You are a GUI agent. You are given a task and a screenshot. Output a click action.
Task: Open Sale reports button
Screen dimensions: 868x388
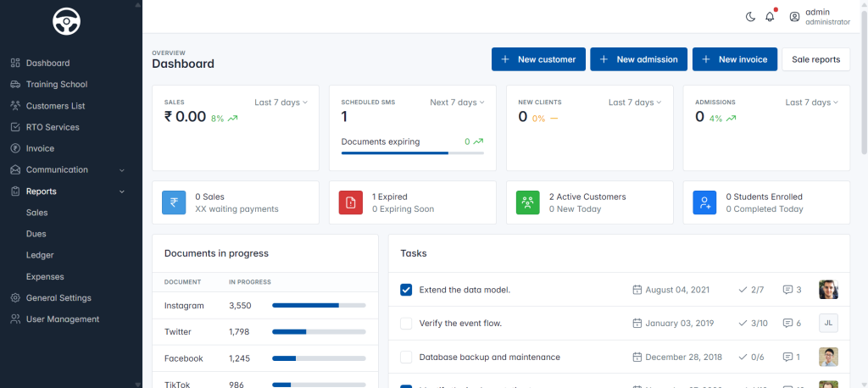click(815, 59)
